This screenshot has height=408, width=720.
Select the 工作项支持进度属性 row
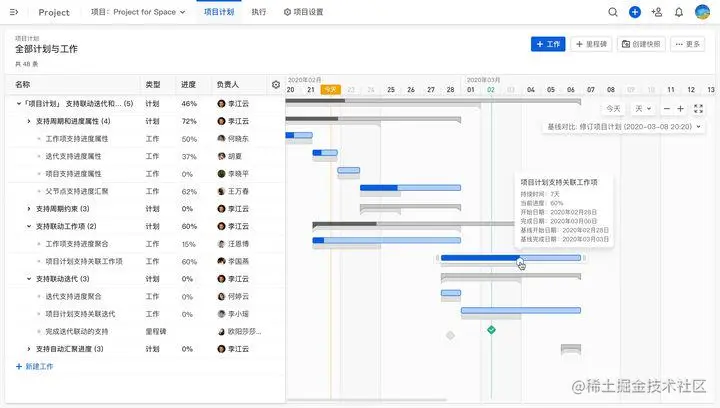coord(145,139)
